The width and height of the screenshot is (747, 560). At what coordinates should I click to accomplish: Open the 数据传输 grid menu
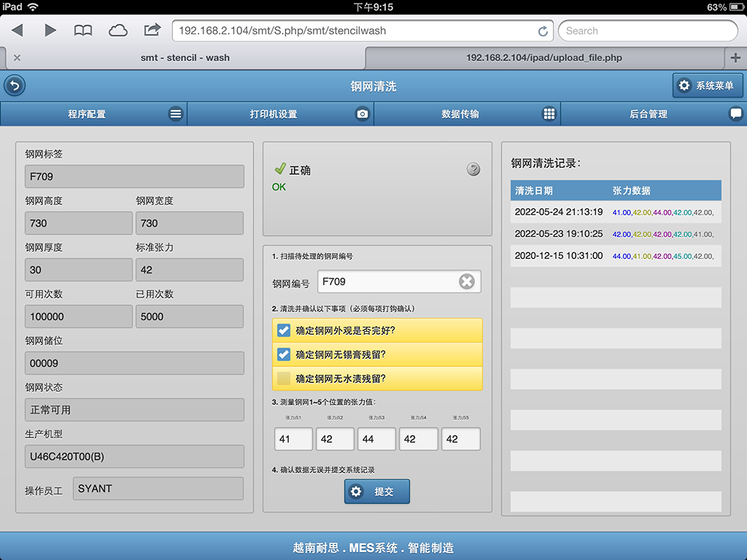pos(467,114)
